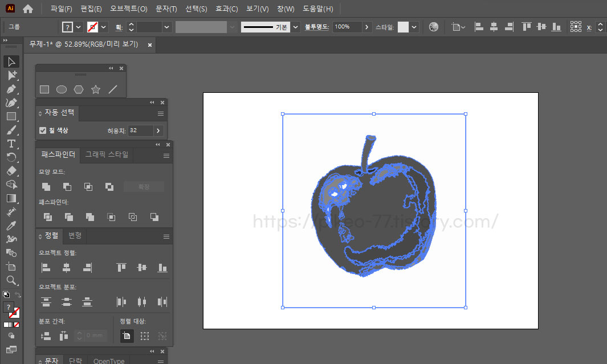Expand tolerance 허용치 arrow
This screenshot has height=364, width=607.
pos(158,131)
